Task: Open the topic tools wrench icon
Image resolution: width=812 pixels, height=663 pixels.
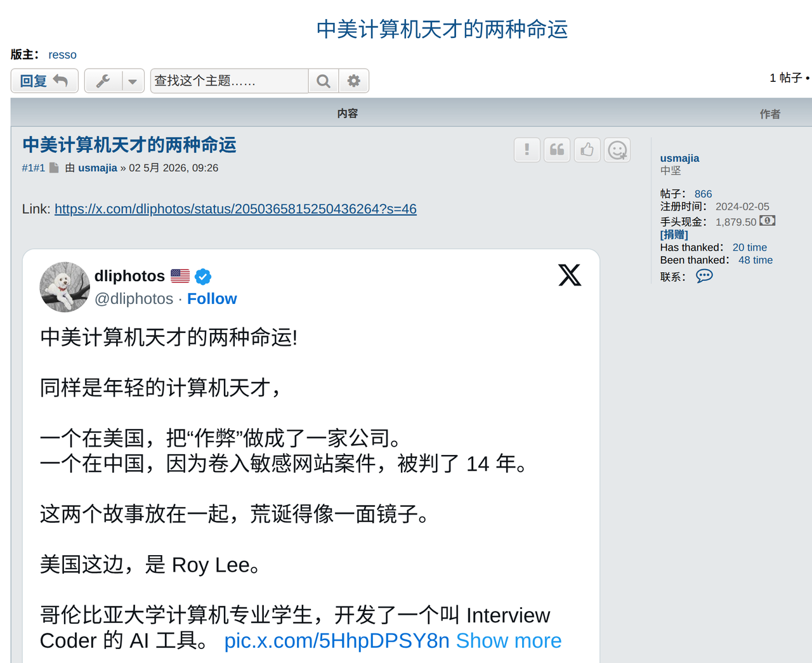Action: point(103,81)
